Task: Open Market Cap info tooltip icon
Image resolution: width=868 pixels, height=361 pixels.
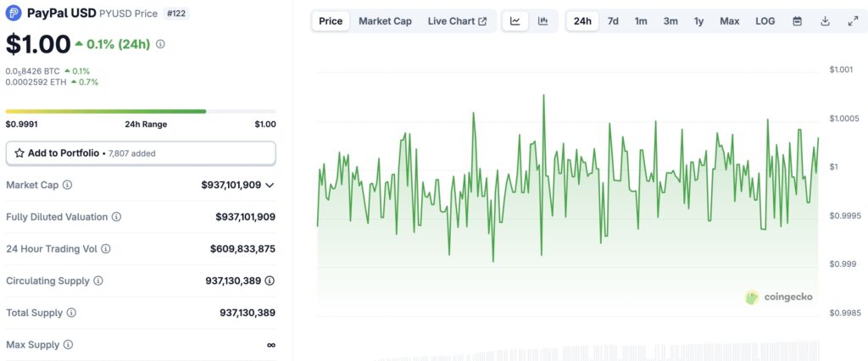Action: point(67,185)
